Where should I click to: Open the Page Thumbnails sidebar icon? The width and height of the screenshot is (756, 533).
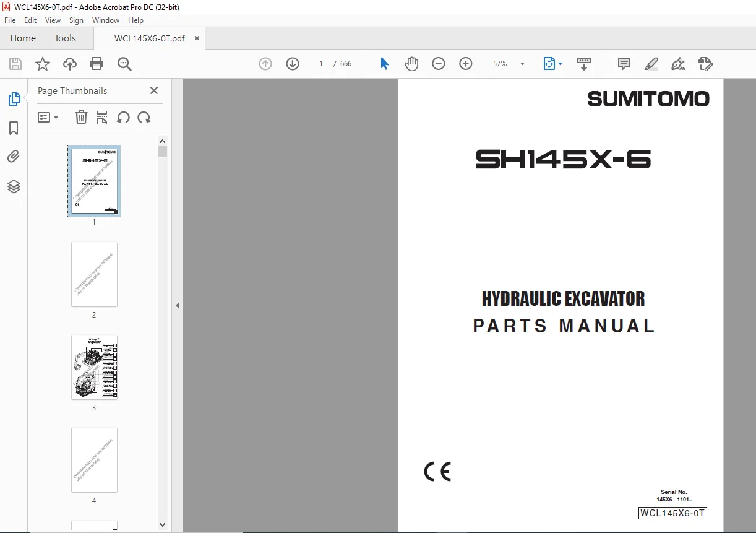click(x=14, y=98)
